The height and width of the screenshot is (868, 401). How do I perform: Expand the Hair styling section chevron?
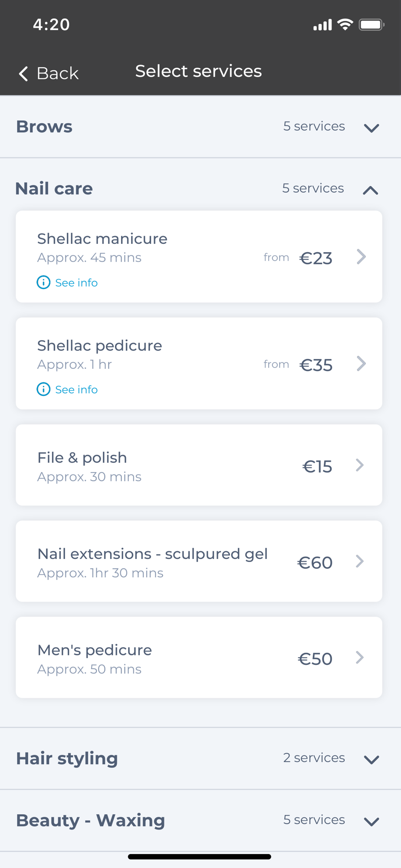pyautogui.click(x=371, y=759)
